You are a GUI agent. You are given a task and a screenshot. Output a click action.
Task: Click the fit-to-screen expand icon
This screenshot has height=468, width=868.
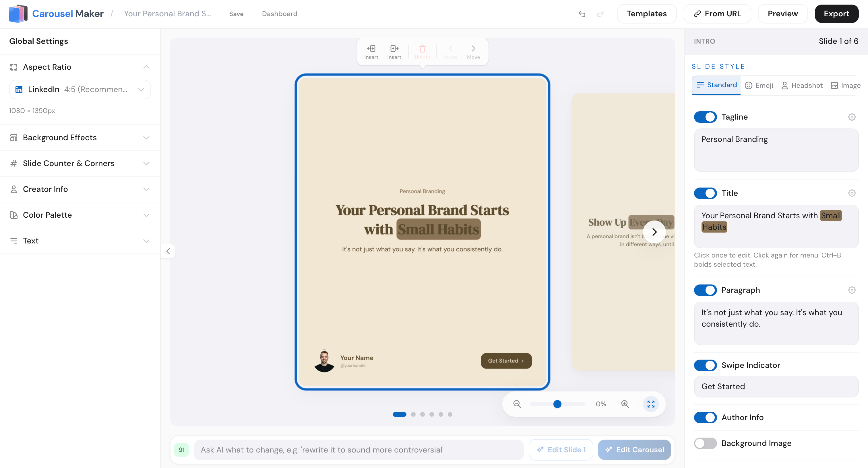(x=651, y=404)
